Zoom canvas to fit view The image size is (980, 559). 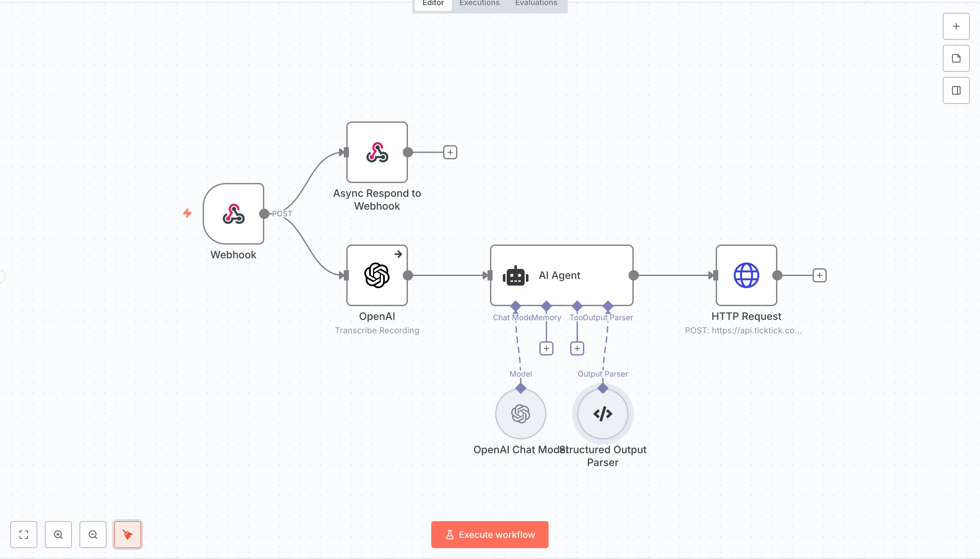pyautogui.click(x=24, y=534)
